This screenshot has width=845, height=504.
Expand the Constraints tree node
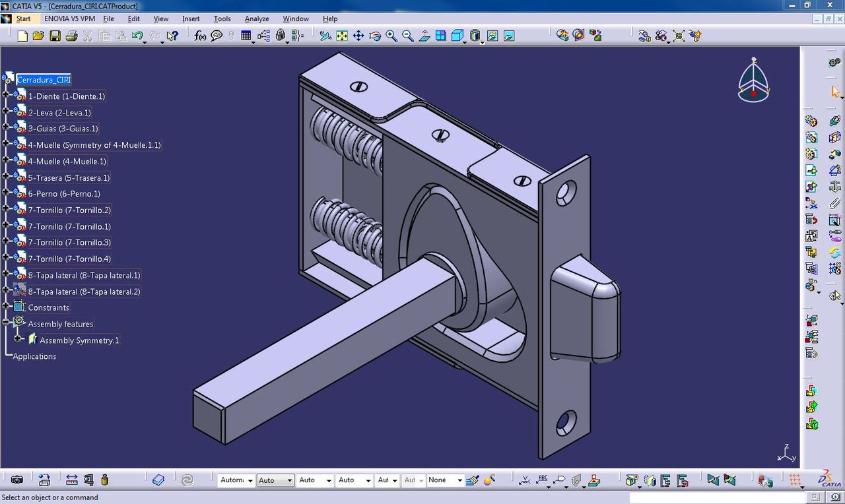point(6,307)
